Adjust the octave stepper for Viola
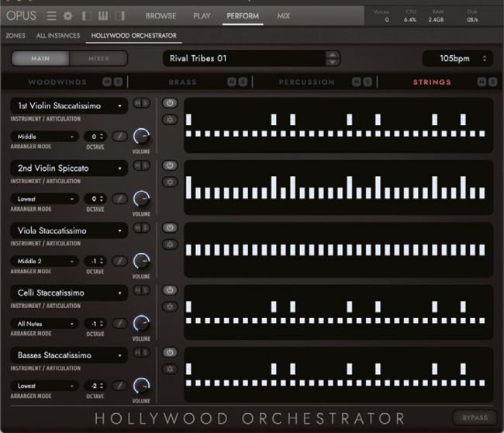The width and height of the screenshot is (504, 433). tap(102, 261)
